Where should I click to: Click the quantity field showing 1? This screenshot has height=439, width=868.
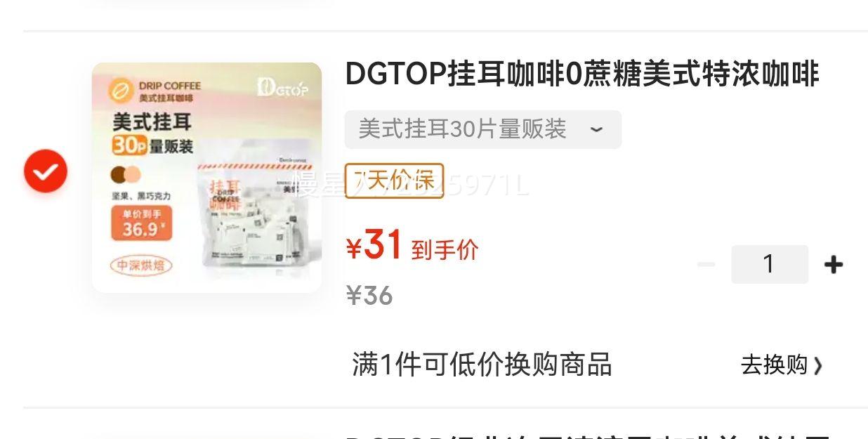[x=769, y=264]
